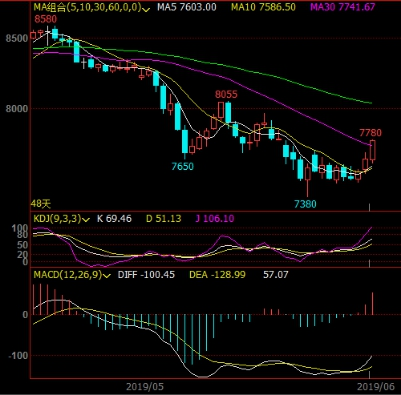The width and height of the screenshot is (401, 395).
Task: Click the DEA -128.99 value
Action: tap(217, 275)
